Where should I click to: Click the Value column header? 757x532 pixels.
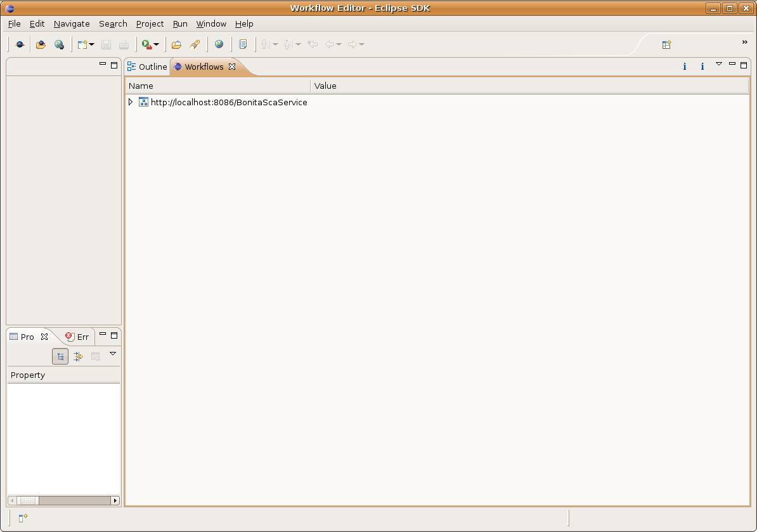[x=529, y=86]
